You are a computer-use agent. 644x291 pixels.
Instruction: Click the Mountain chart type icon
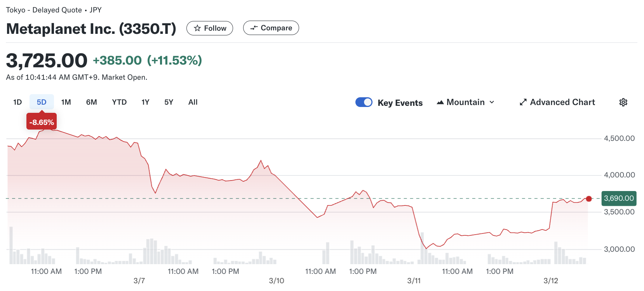click(440, 102)
